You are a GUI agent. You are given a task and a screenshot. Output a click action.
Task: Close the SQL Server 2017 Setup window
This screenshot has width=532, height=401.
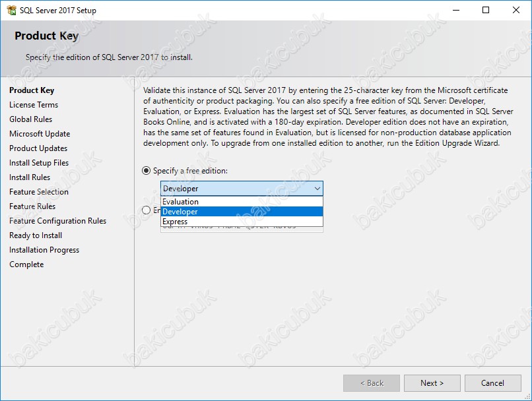[x=516, y=10]
